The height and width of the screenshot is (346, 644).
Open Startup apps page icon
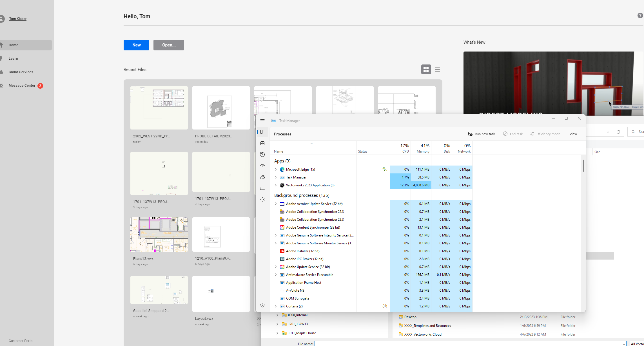(262, 166)
